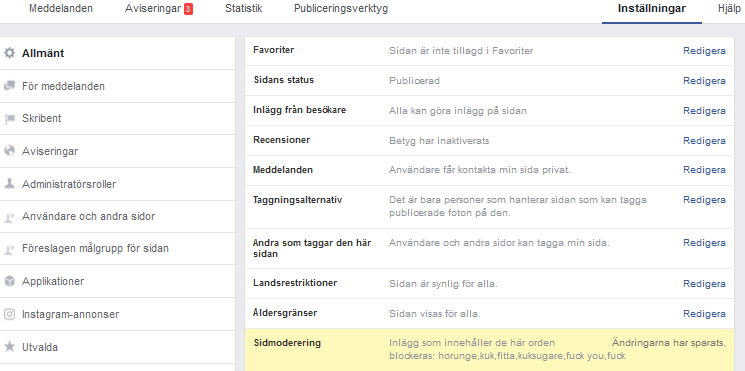Click the 'Publicerad' status text

[x=414, y=81]
